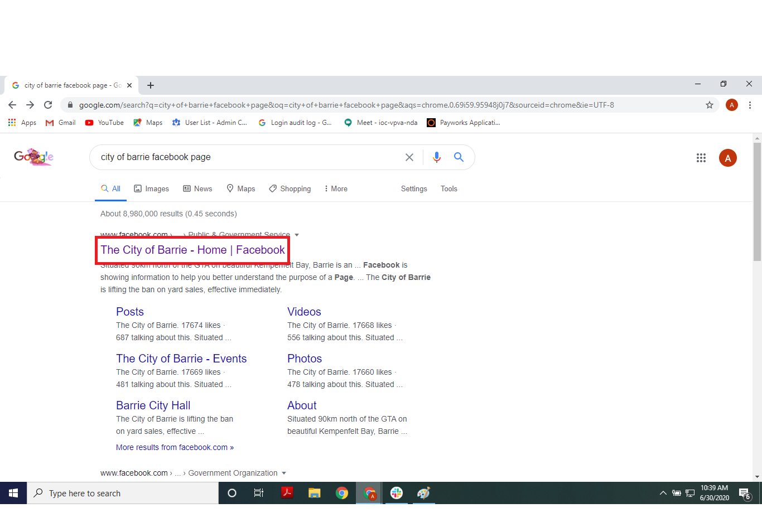Open the Chrome three-dot menu
762x532 pixels.
point(750,105)
